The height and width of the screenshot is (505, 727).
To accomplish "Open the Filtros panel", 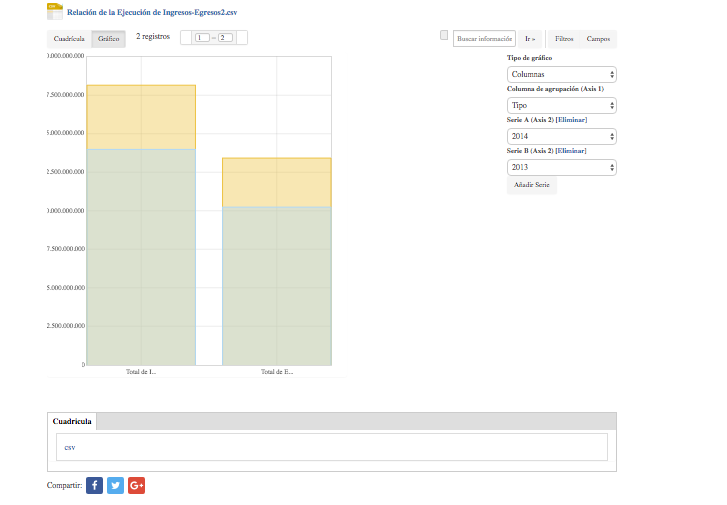I will (564, 39).
